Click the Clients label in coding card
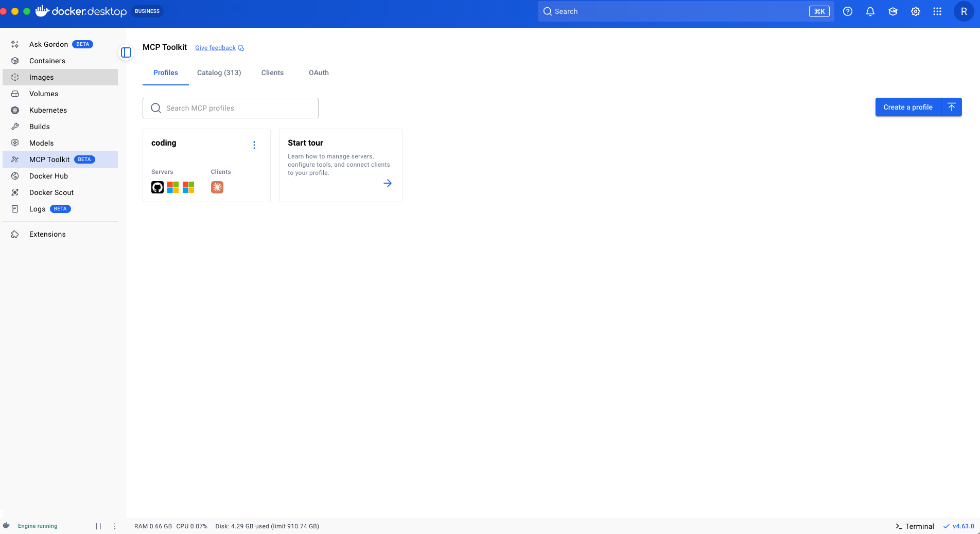 (221, 172)
